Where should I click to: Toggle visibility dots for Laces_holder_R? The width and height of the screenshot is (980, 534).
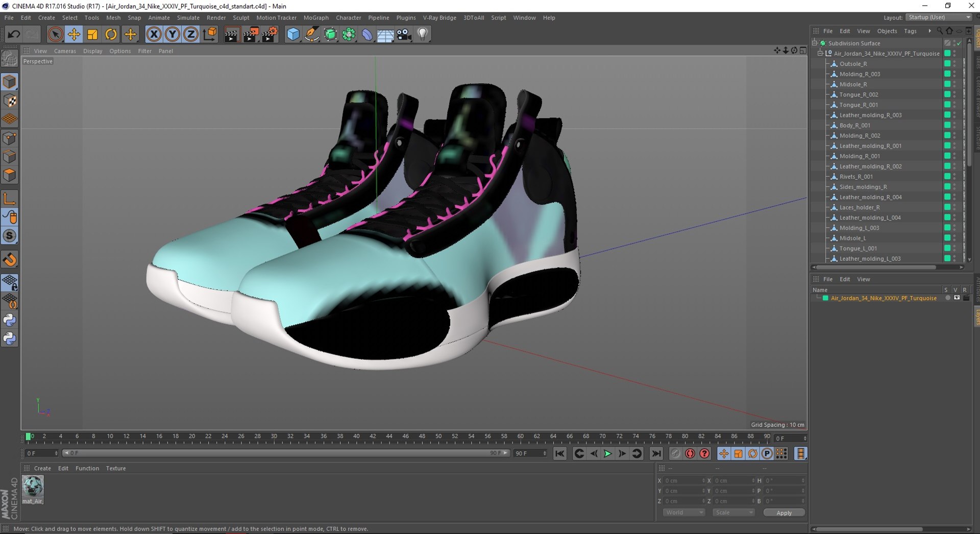click(x=954, y=207)
